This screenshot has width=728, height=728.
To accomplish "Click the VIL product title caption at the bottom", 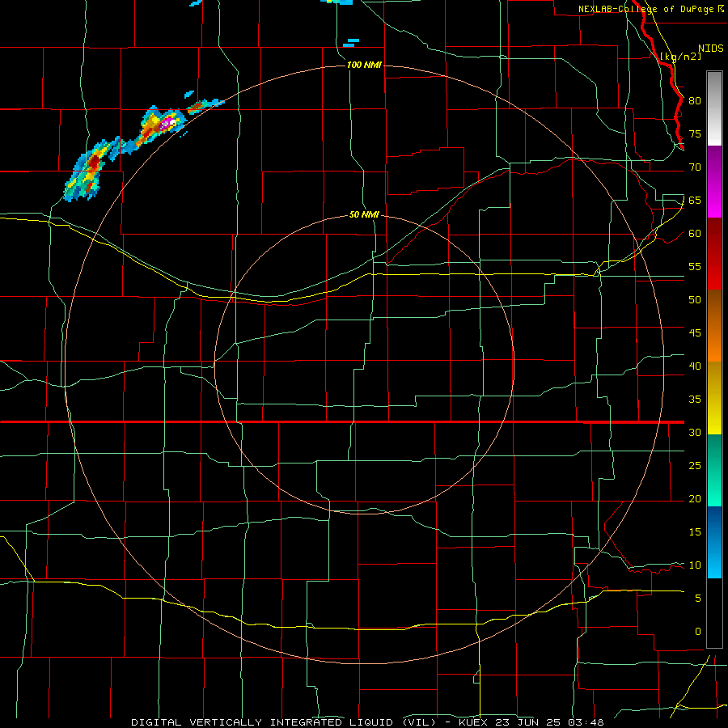I will [367, 722].
